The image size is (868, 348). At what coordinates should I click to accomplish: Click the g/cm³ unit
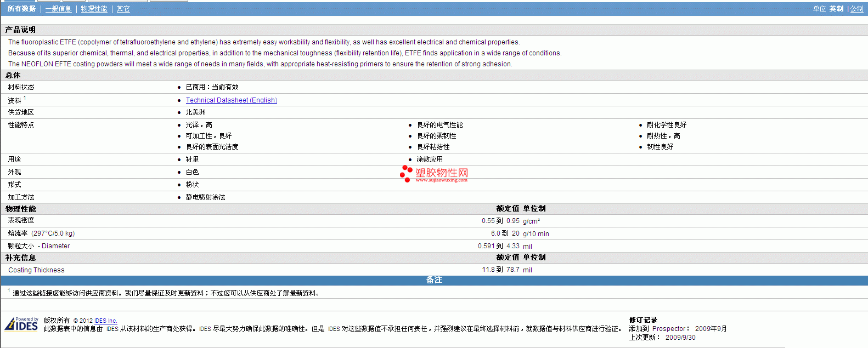531,221
